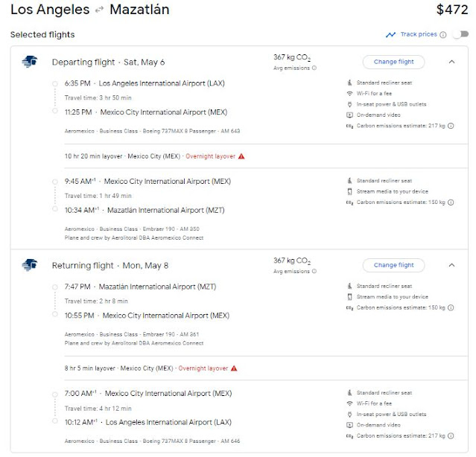Viewport: 476px width, 457px height.
Task: Click the Track prices info icon
Action: point(443,34)
